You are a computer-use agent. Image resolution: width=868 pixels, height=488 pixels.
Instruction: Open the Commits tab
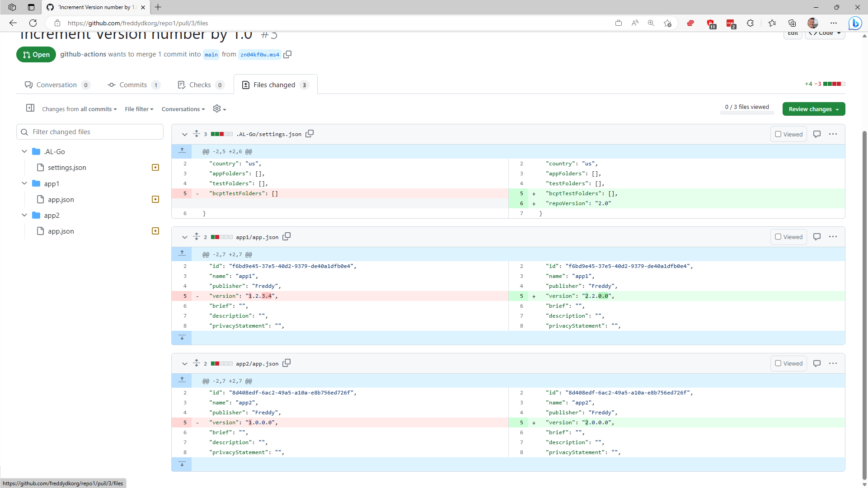click(x=134, y=84)
